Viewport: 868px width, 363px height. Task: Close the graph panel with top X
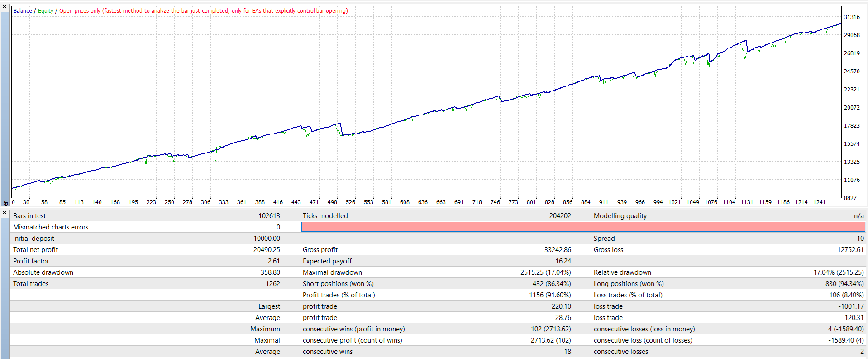[x=5, y=7]
